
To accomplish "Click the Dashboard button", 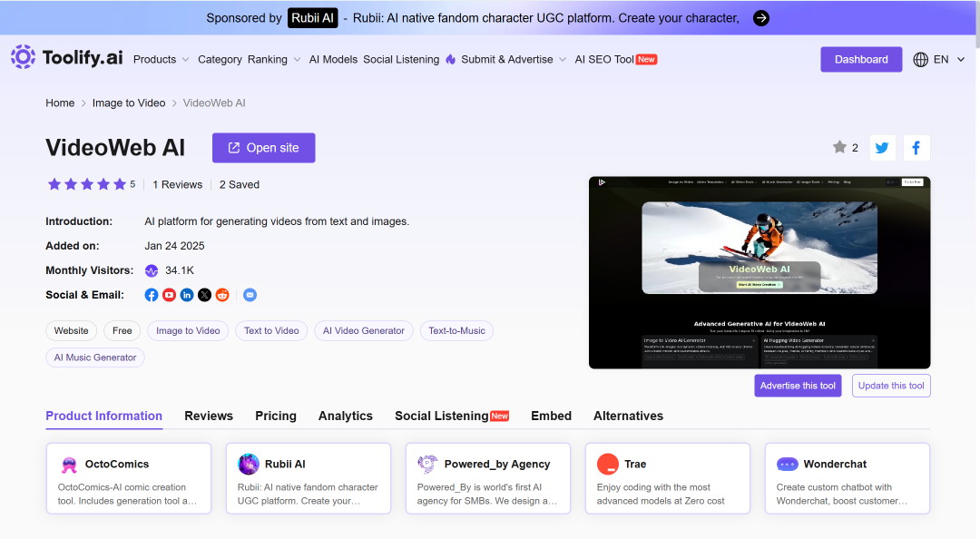I will (860, 59).
